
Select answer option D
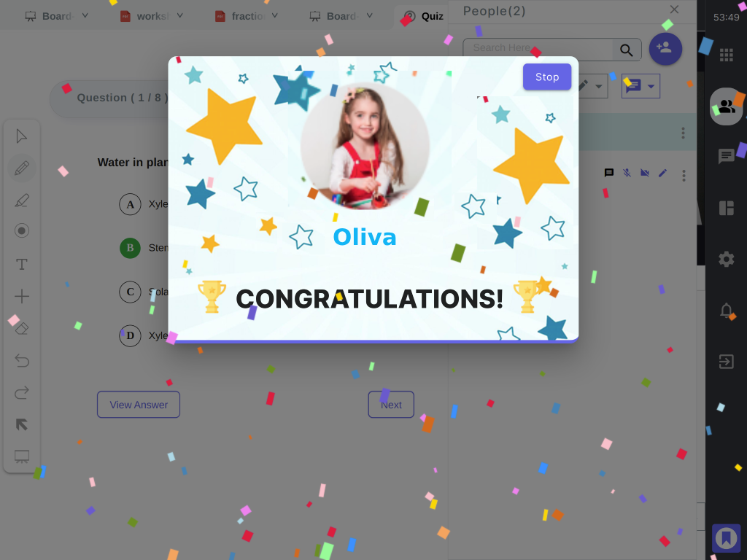[130, 335]
